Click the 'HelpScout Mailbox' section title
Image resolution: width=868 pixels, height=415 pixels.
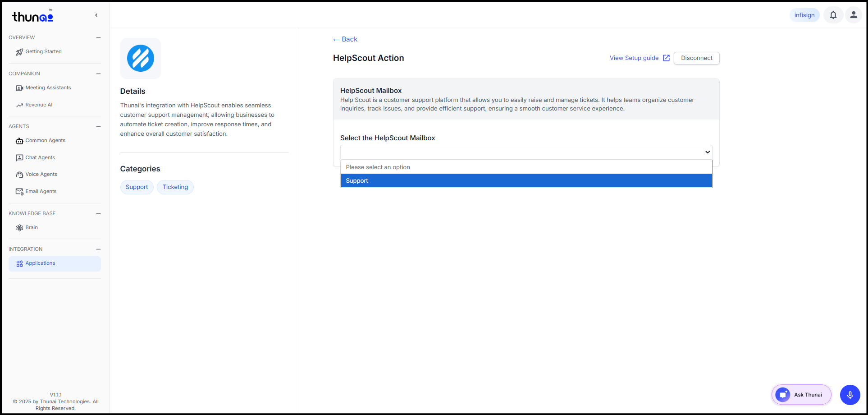(371, 91)
